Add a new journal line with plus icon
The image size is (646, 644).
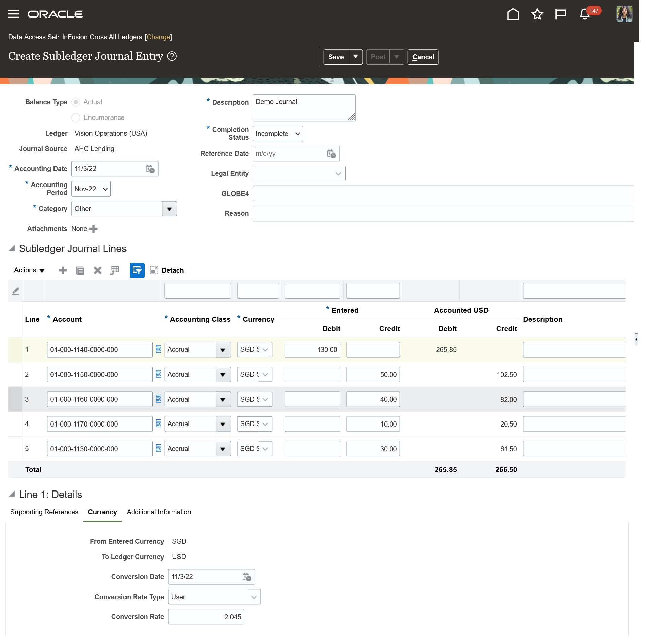63,270
